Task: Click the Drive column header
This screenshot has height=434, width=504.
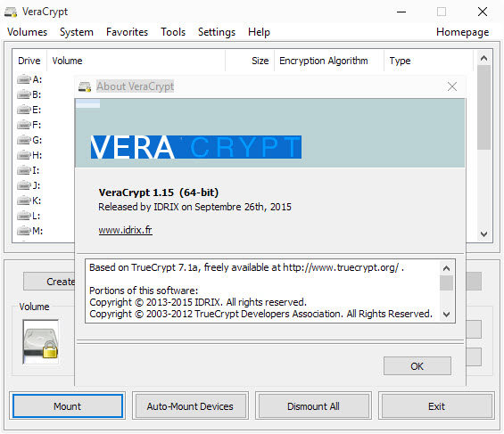Action: click(29, 61)
